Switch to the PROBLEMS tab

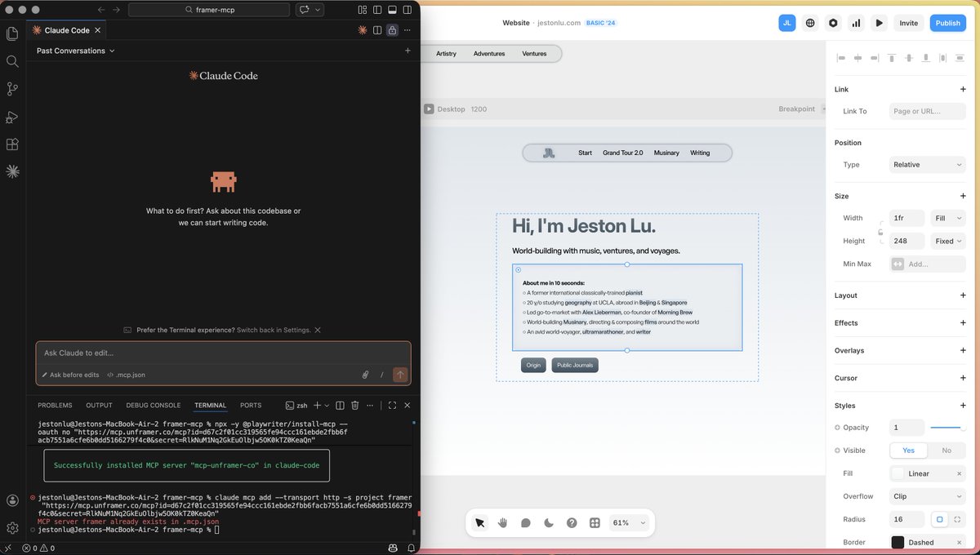(x=55, y=405)
